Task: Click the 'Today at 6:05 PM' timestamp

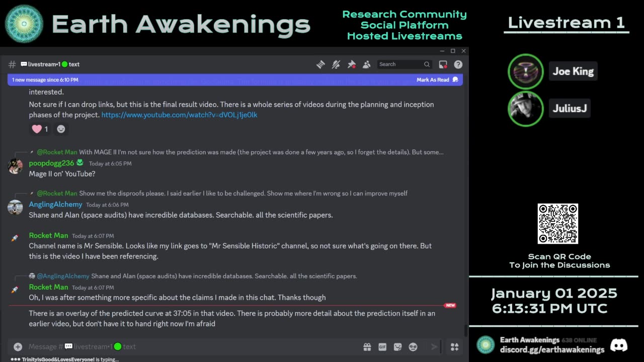Action: point(110,163)
